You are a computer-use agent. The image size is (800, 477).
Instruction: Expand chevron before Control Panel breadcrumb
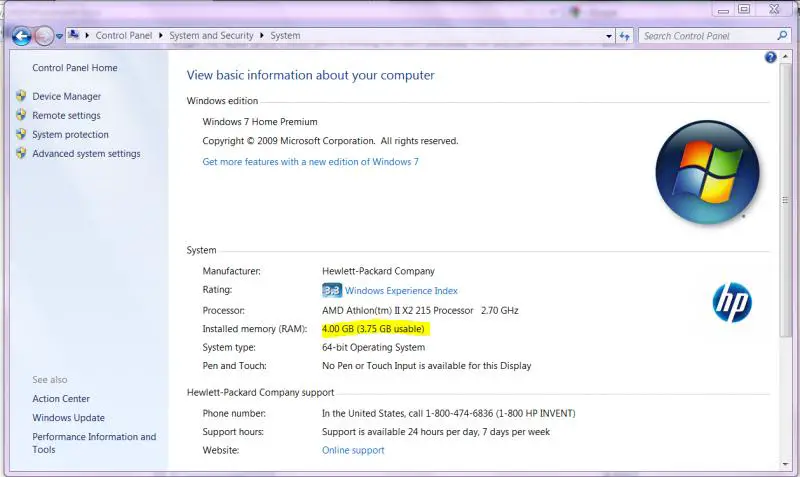(x=87, y=35)
